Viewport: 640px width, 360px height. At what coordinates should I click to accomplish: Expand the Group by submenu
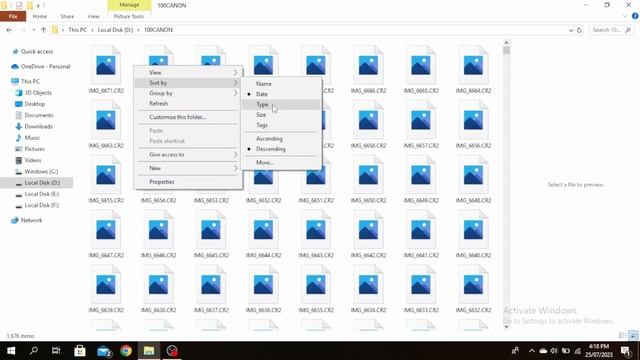[x=188, y=93]
